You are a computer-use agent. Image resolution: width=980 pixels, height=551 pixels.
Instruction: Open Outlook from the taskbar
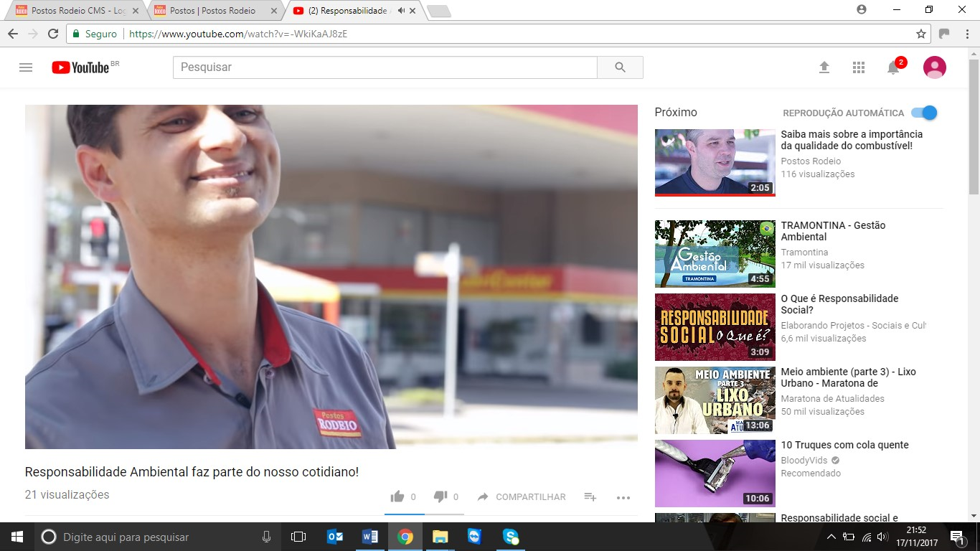tap(335, 537)
